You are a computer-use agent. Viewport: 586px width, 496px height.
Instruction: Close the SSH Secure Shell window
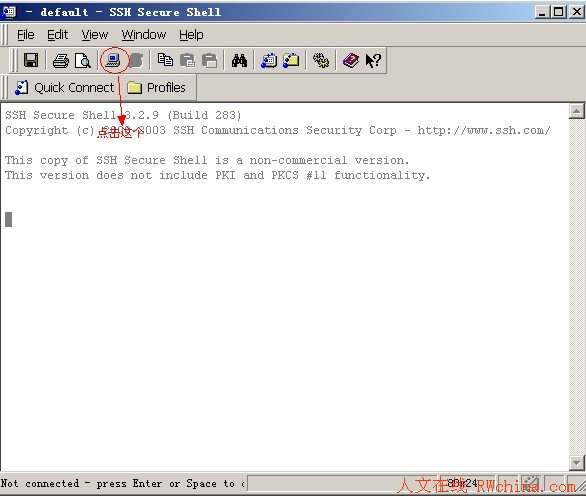[577, 12]
